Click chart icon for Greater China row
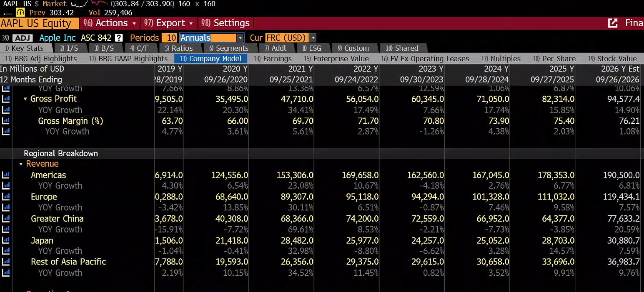The width and height of the screenshot is (644, 292). [6, 218]
